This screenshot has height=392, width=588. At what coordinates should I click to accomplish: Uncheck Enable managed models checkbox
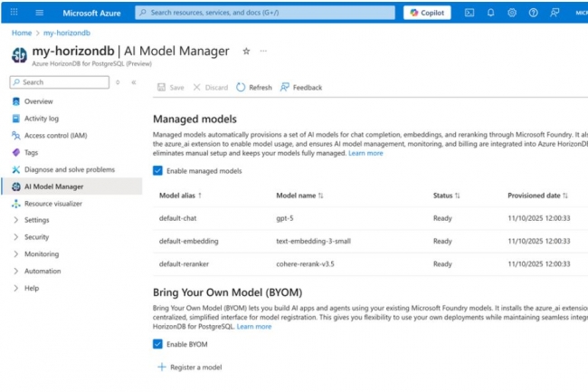tap(158, 170)
